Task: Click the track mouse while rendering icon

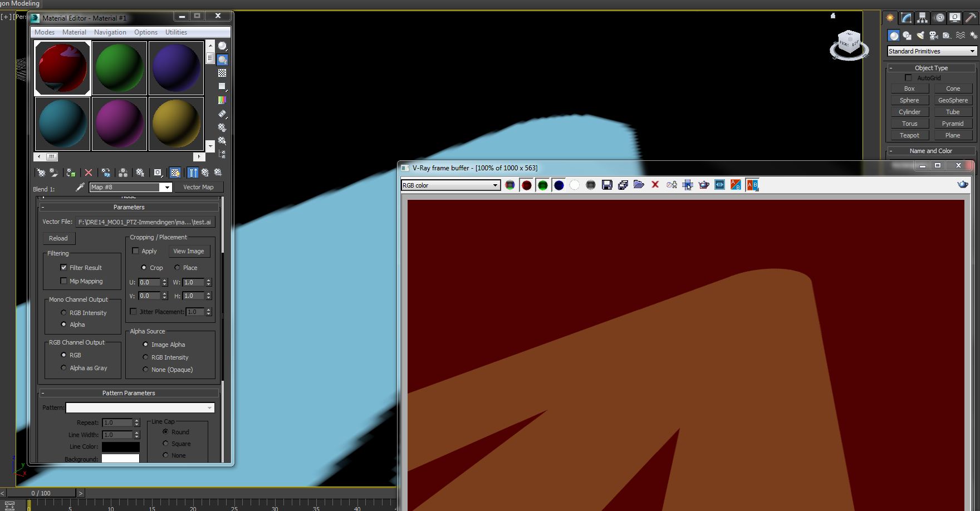Action: point(688,185)
